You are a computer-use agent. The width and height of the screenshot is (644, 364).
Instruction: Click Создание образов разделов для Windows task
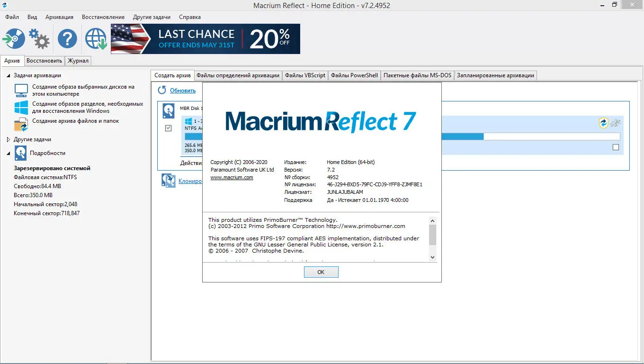(88, 107)
